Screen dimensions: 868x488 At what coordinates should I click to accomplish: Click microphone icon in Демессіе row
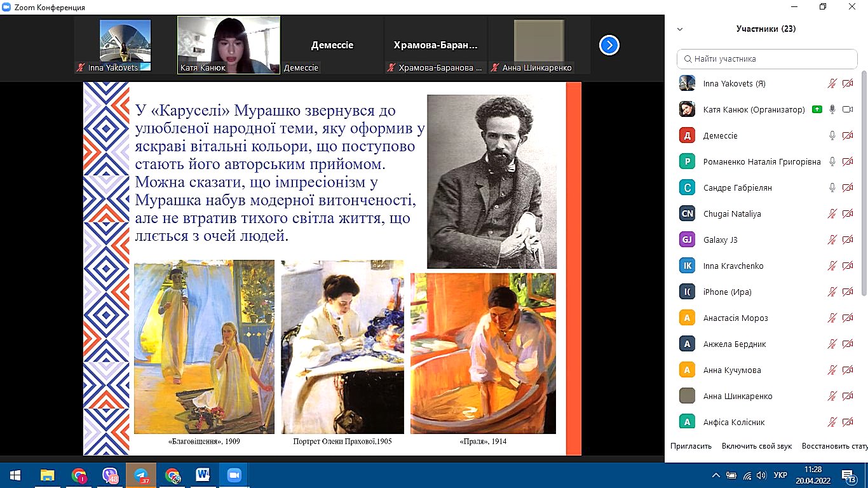(832, 135)
